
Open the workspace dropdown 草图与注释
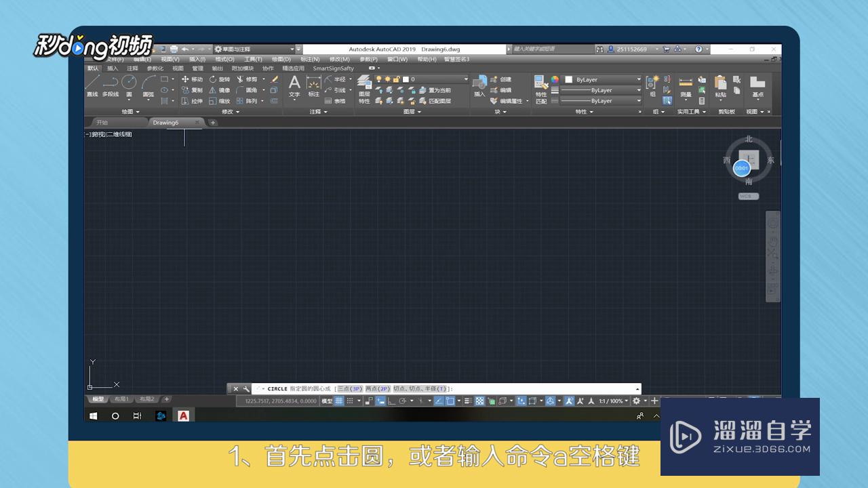pyautogui.click(x=255, y=49)
